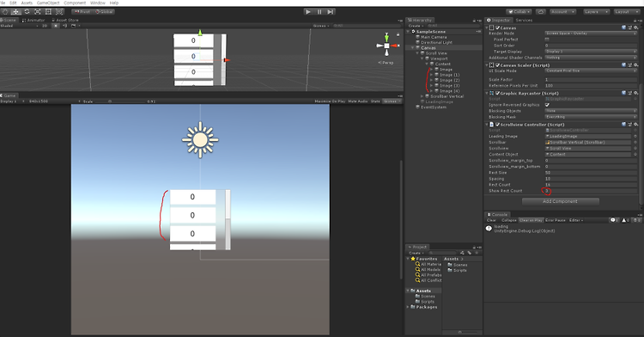Toggle the Canvas Scaler enabled checkbox
The height and width of the screenshot is (337, 644).
point(498,65)
